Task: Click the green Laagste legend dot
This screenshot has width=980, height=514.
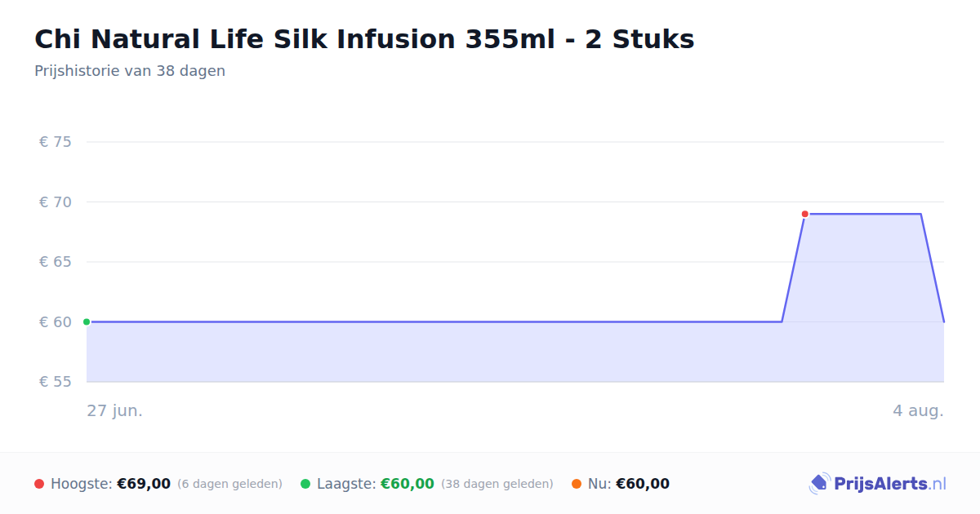Action: click(x=305, y=484)
